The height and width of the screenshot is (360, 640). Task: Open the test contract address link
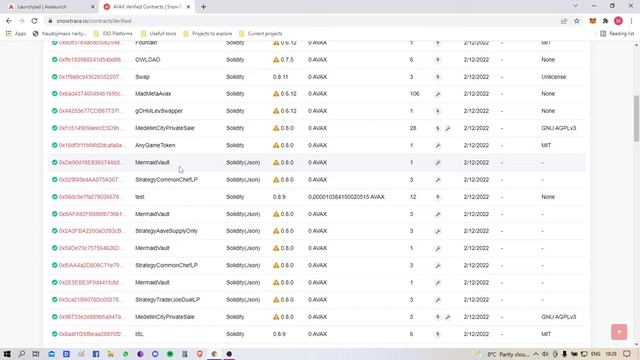pos(90,197)
